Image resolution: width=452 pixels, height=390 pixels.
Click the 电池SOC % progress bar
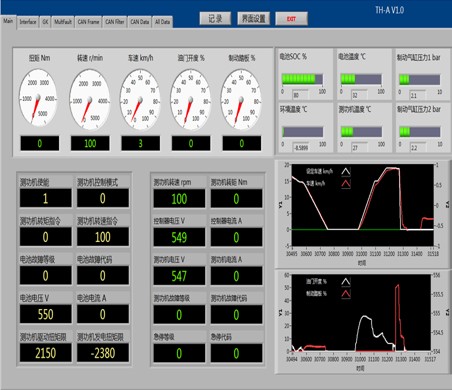[x=302, y=79]
